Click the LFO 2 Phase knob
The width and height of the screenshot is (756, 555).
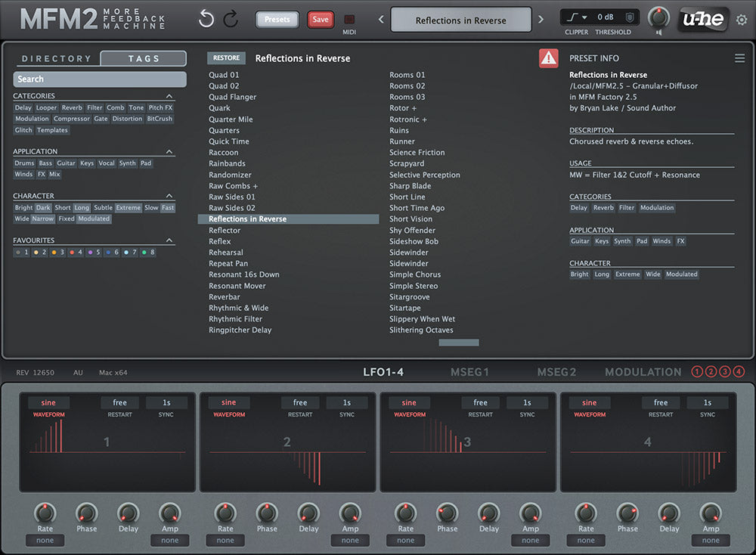[x=267, y=513]
